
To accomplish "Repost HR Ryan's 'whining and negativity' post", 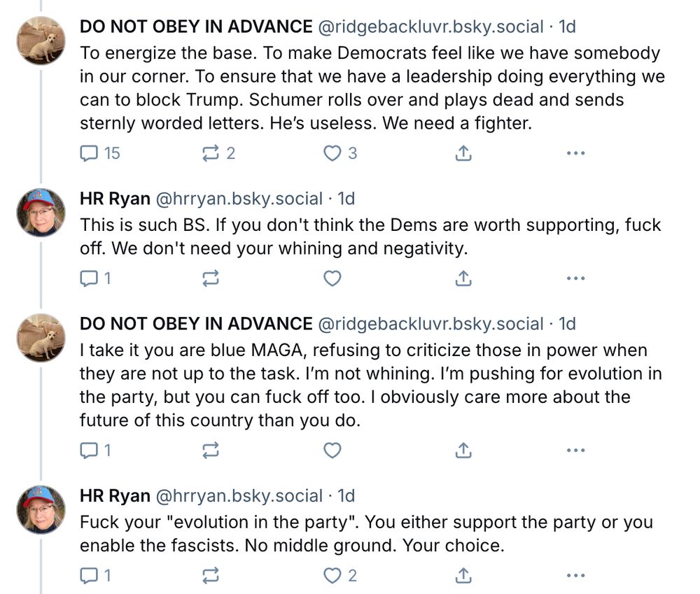I will tap(210, 278).
